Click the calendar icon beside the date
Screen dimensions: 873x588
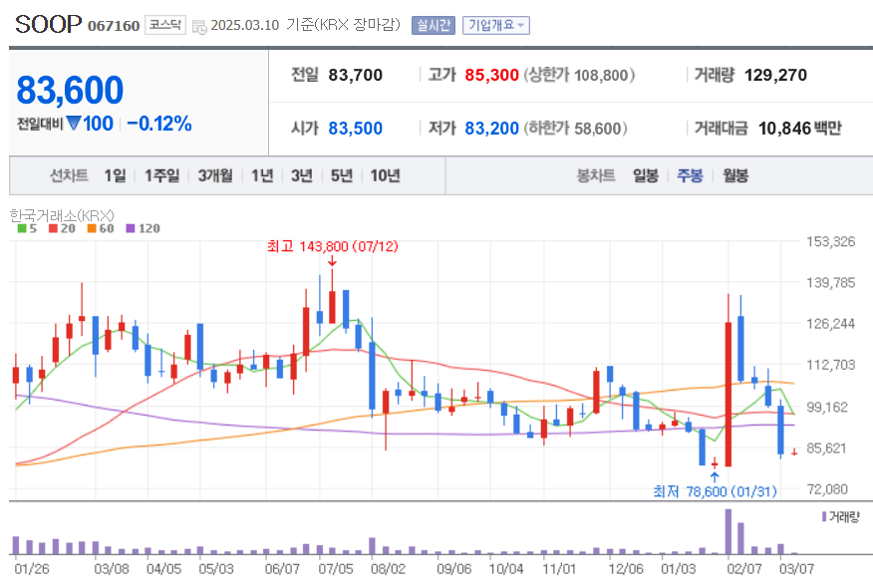(199, 26)
